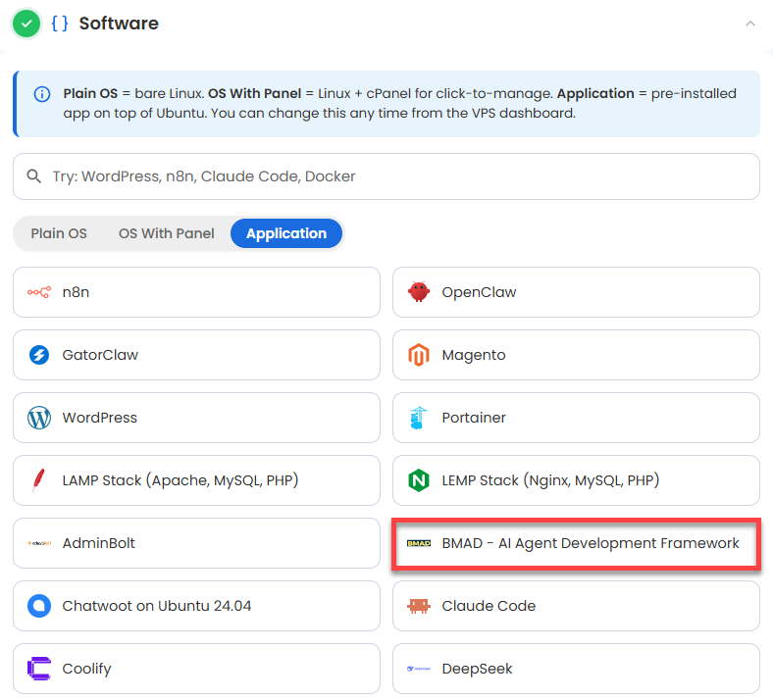Click the AdminBolt logo icon
This screenshot has width=773, height=700.
pyautogui.click(x=39, y=543)
